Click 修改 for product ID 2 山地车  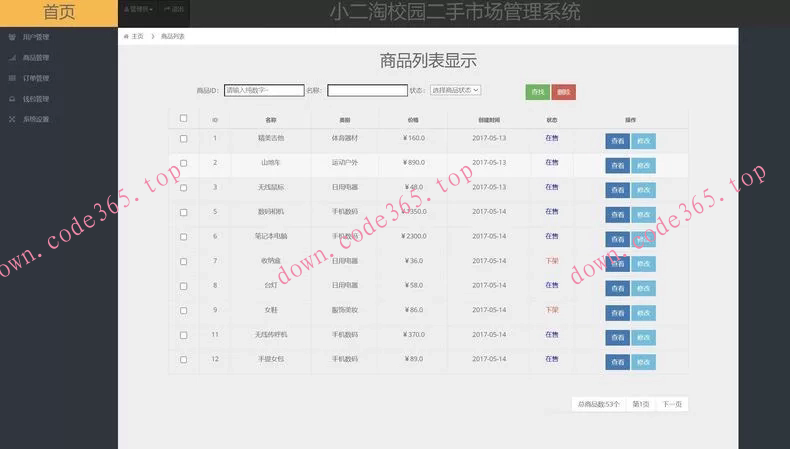click(643, 166)
